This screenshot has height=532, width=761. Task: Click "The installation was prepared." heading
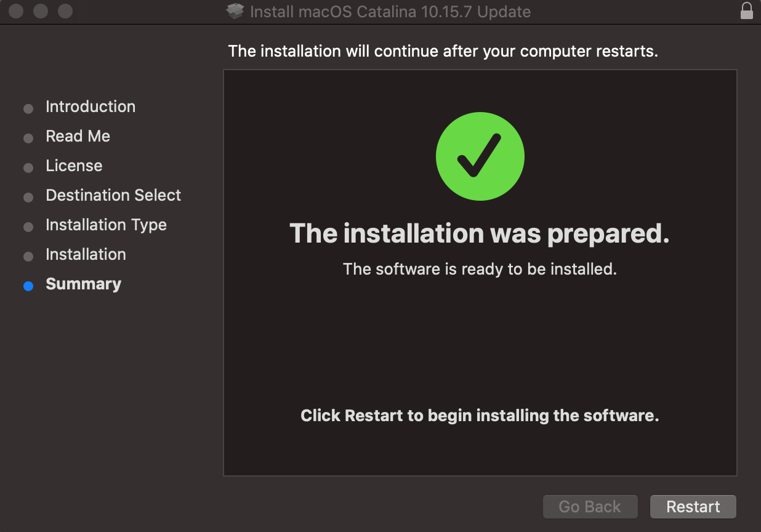479,233
